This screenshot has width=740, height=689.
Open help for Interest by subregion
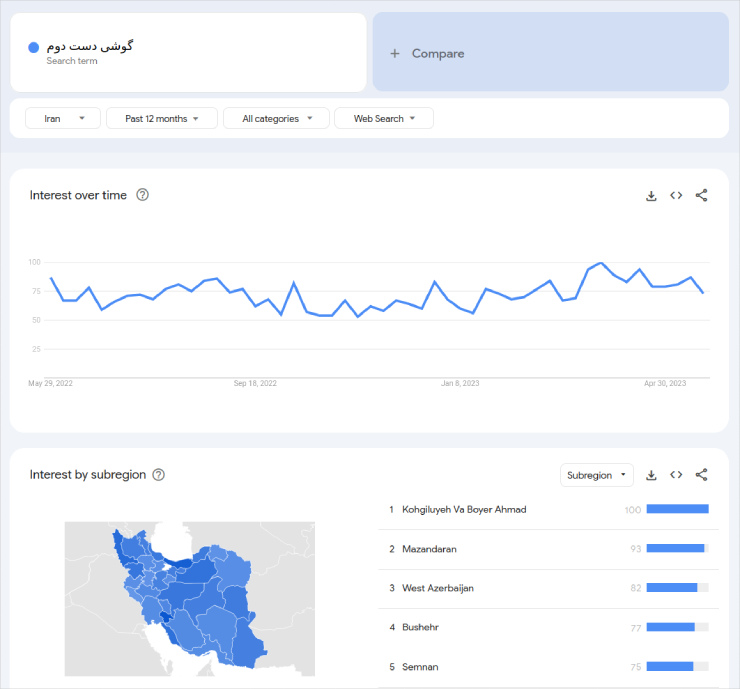(158, 475)
